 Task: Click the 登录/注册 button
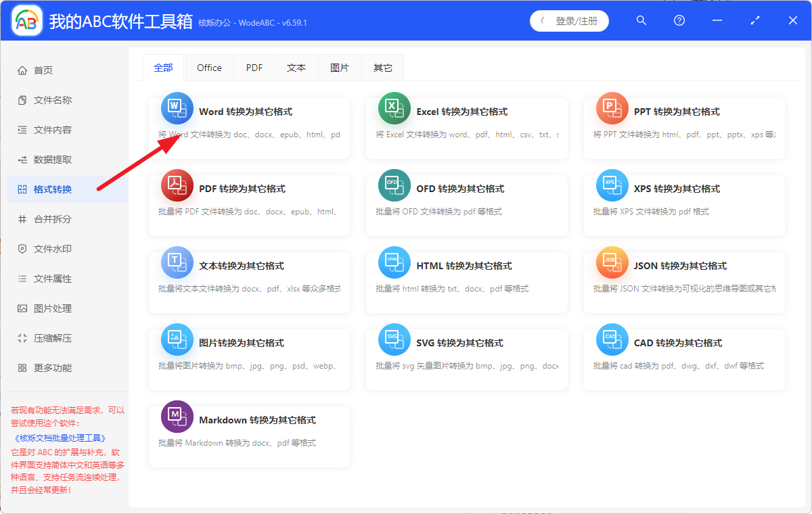[x=569, y=21]
